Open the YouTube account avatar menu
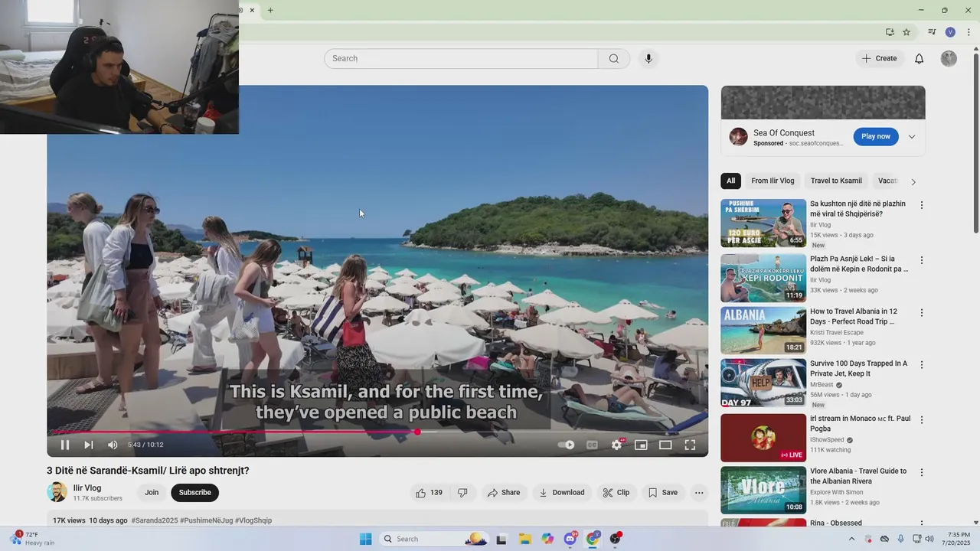 (x=949, y=58)
